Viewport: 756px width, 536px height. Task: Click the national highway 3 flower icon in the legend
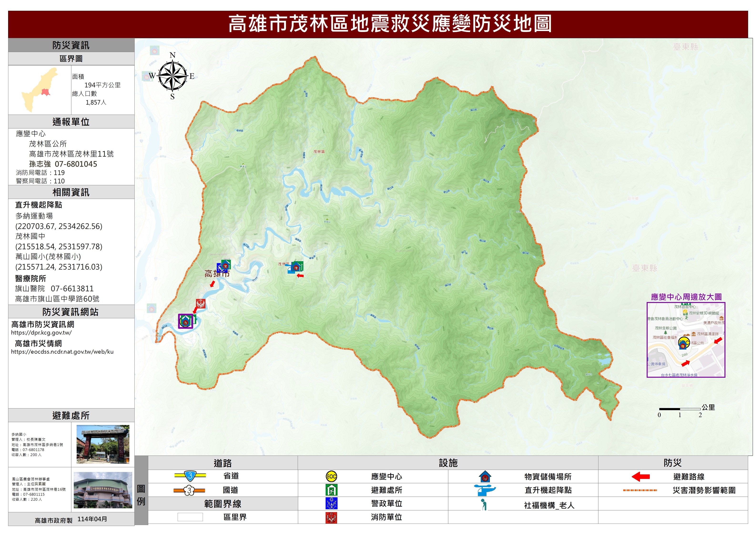point(189,490)
